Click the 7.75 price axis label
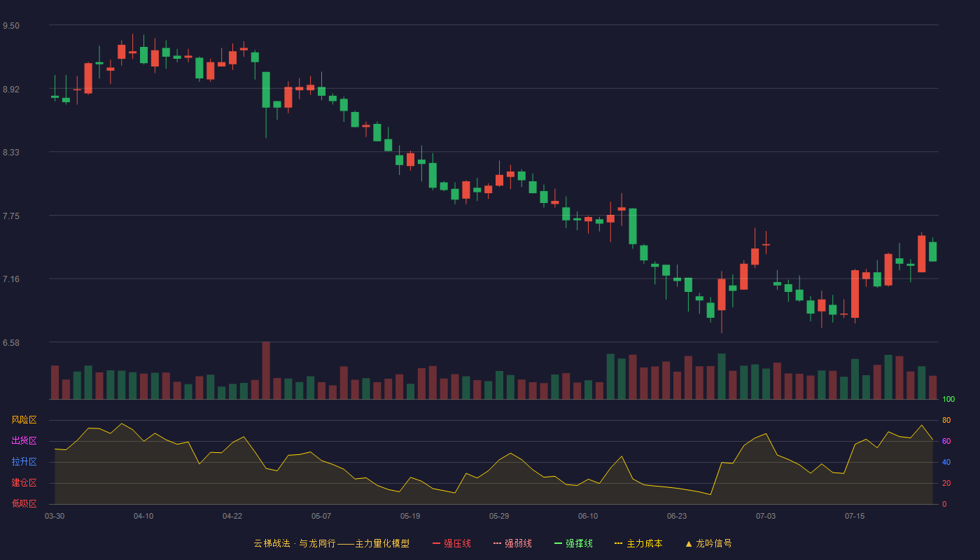This screenshot has height=560, width=980. (x=11, y=216)
